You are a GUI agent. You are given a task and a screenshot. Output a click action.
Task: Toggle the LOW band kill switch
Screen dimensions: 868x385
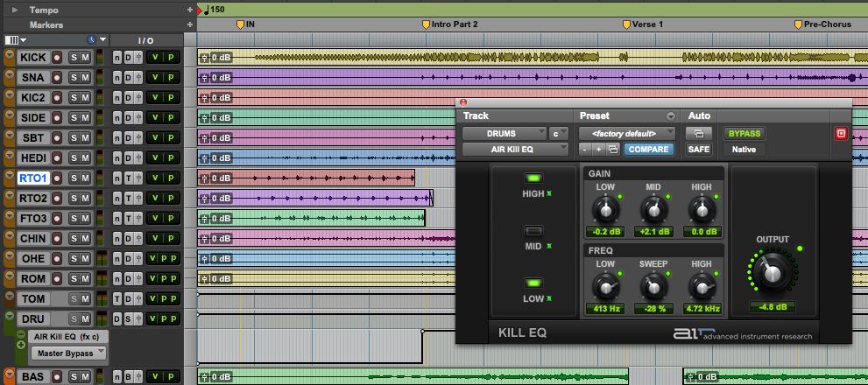(x=533, y=283)
